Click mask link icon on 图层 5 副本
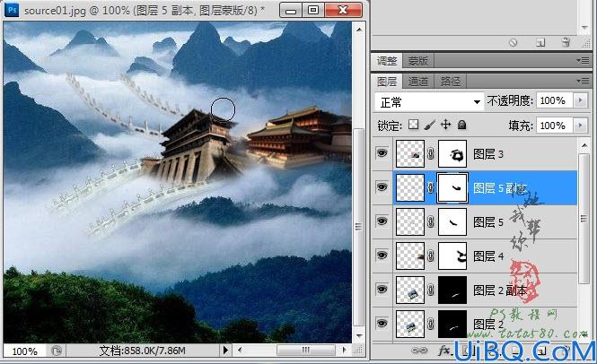This screenshot has height=364, width=597. [x=431, y=187]
